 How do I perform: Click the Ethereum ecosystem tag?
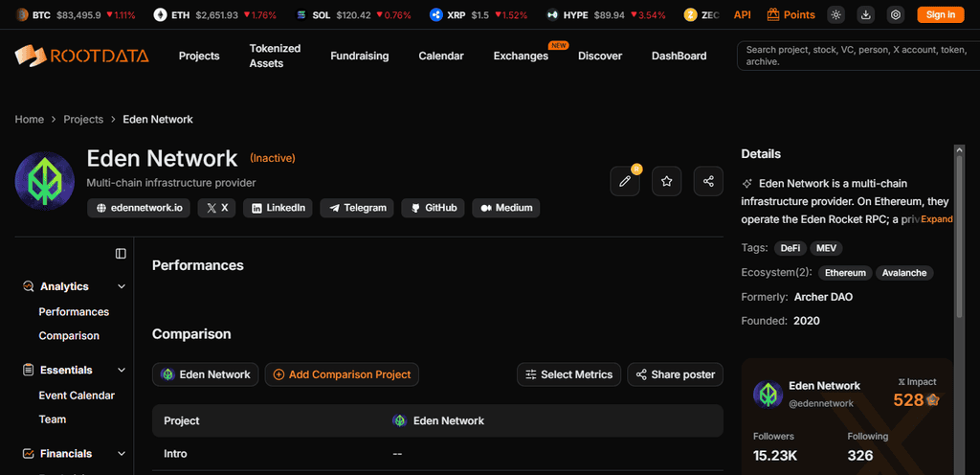tap(845, 273)
